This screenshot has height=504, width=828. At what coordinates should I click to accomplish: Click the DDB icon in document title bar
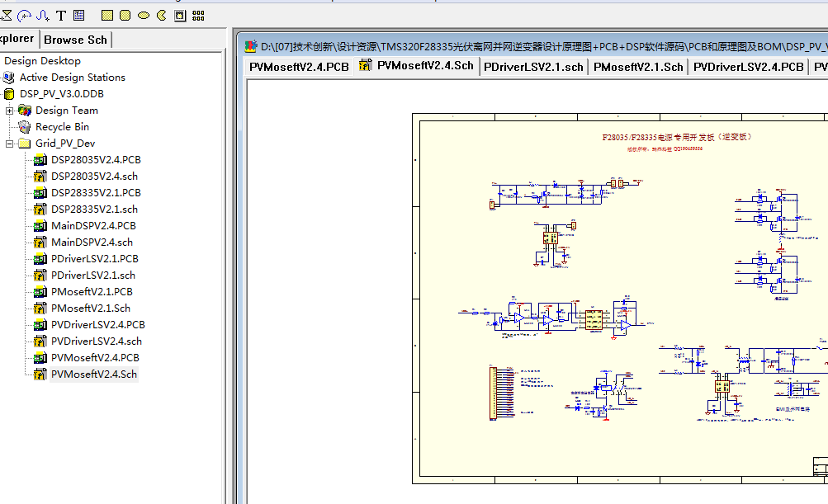point(250,46)
